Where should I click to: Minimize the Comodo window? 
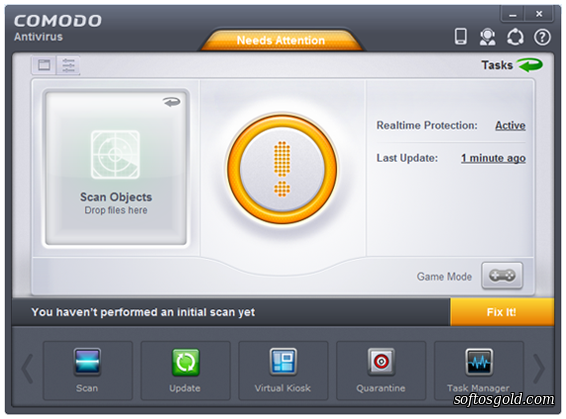(x=513, y=14)
